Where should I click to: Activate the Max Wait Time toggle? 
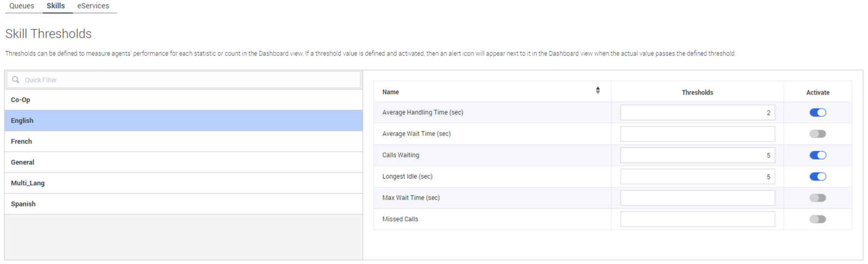(x=817, y=198)
